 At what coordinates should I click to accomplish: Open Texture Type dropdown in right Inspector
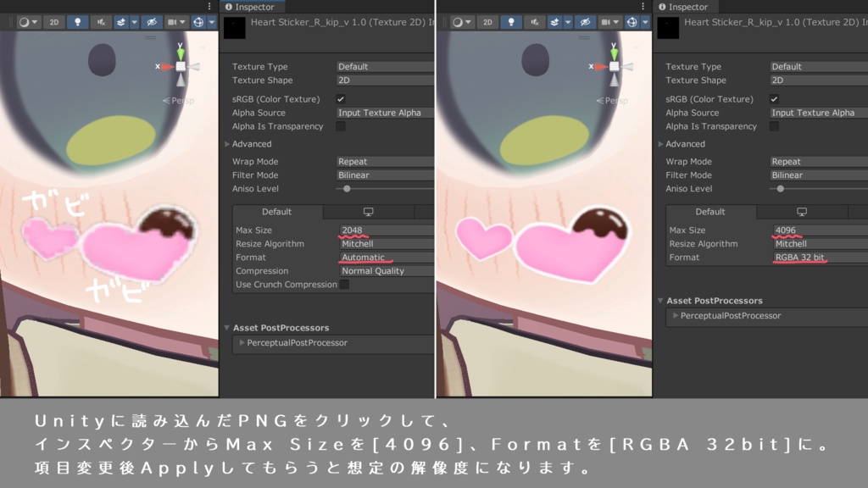pos(819,66)
